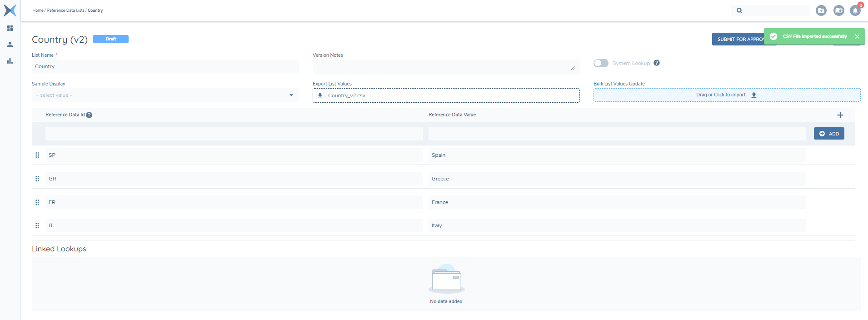Go to Home breadcrumb

38,10
